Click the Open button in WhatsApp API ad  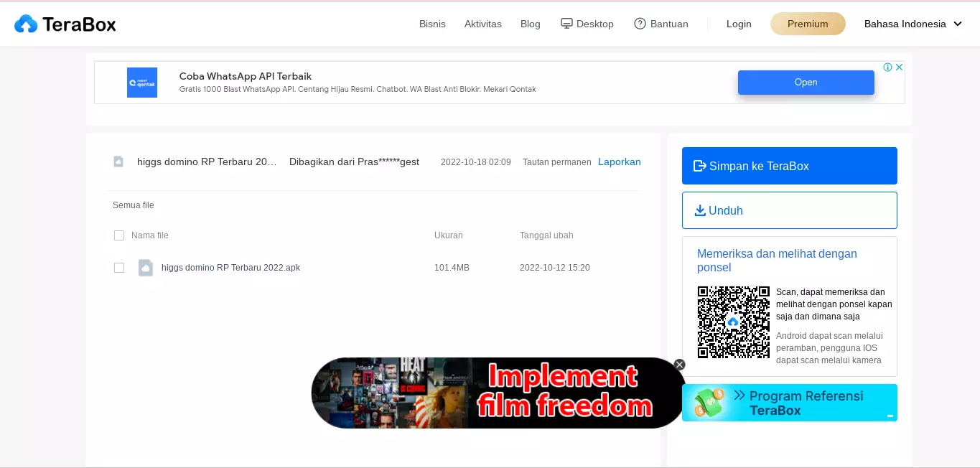[806, 83]
